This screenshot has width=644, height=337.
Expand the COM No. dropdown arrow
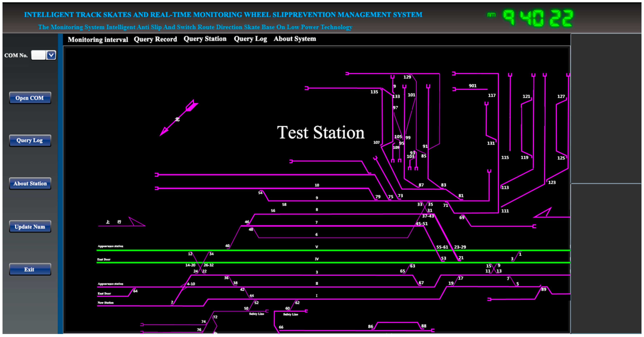click(x=51, y=55)
